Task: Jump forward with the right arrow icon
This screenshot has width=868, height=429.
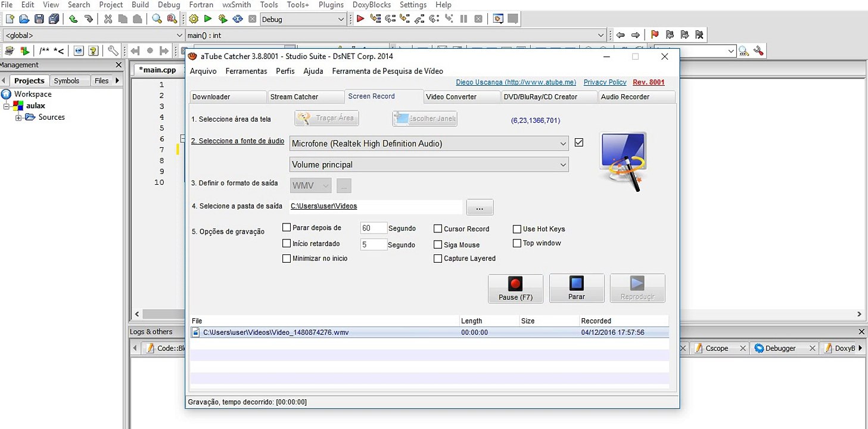Action: tap(636, 35)
